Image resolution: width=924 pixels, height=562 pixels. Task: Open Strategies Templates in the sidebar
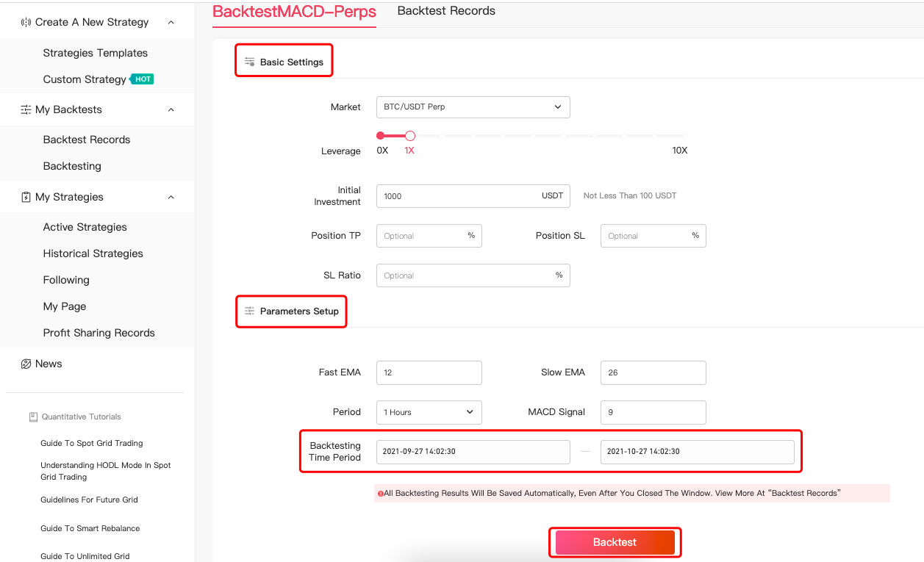(x=95, y=53)
